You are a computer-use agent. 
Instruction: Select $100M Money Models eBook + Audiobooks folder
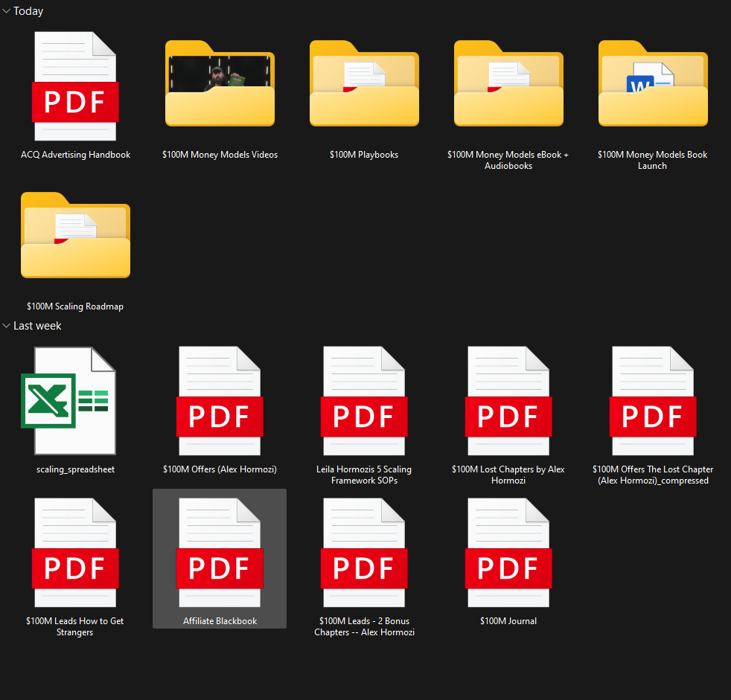508,86
